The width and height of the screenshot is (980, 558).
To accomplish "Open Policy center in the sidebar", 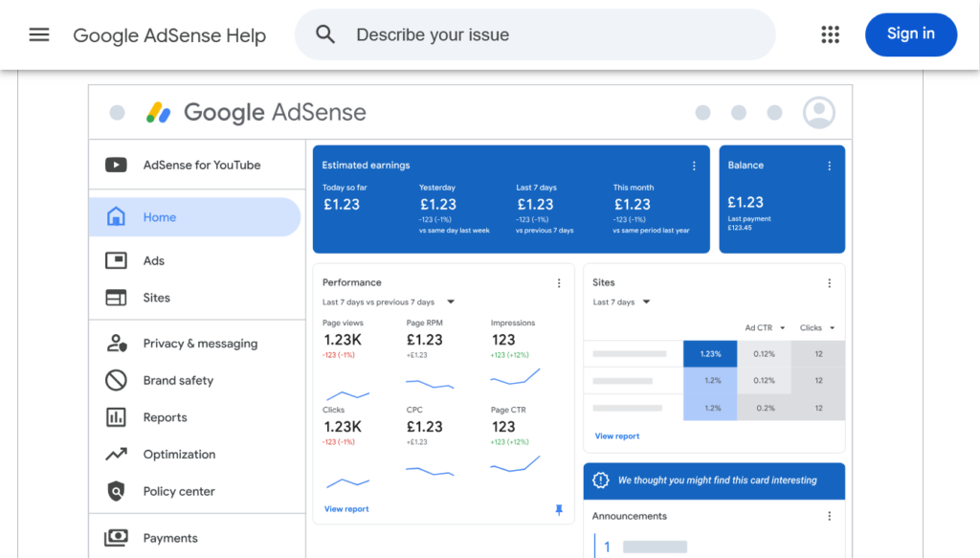I will coord(179,491).
